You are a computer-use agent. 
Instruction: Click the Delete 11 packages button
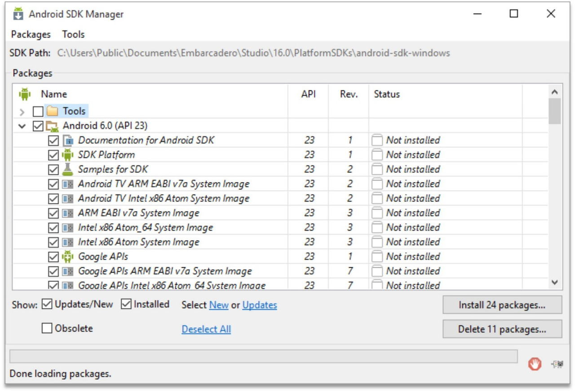tap(502, 329)
